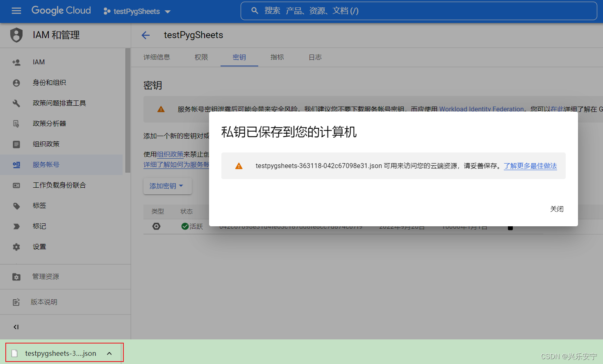Click the 政策问题排查工具 wrench icon
Viewport: 603px width, 364px height.
[x=16, y=103]
